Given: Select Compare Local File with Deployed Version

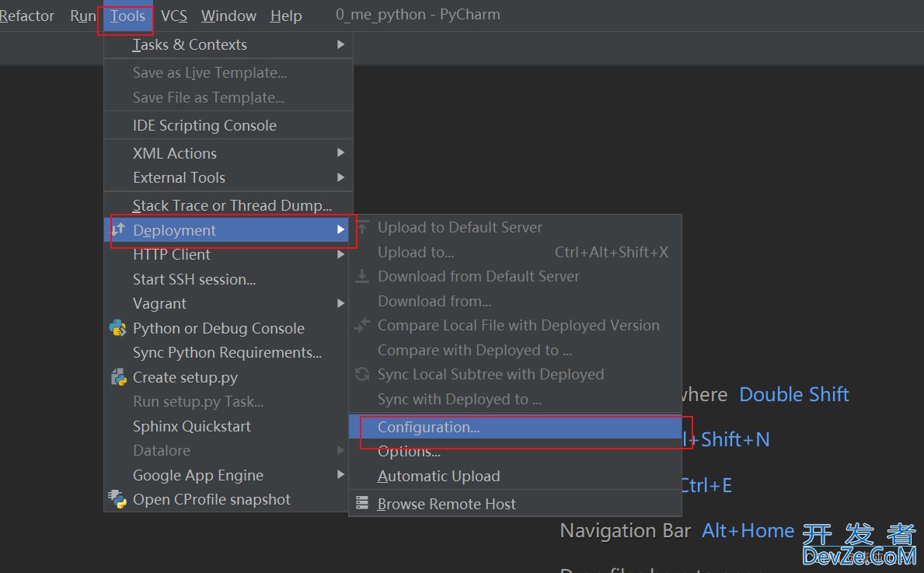Looking at the screenshot, I should (515, 325).
